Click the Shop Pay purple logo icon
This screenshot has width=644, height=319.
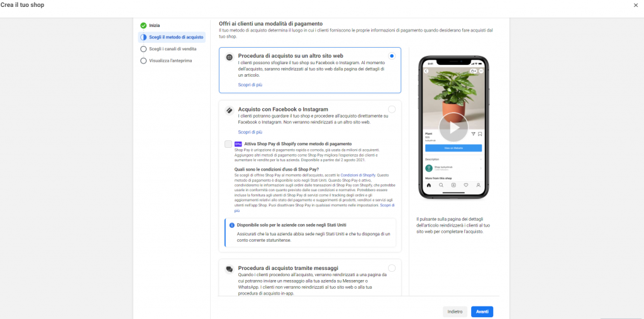238,144
